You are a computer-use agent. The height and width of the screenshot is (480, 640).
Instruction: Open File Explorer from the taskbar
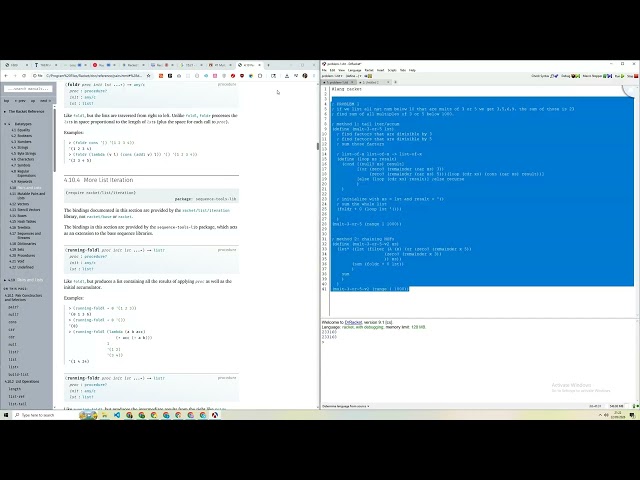[104, 415]
